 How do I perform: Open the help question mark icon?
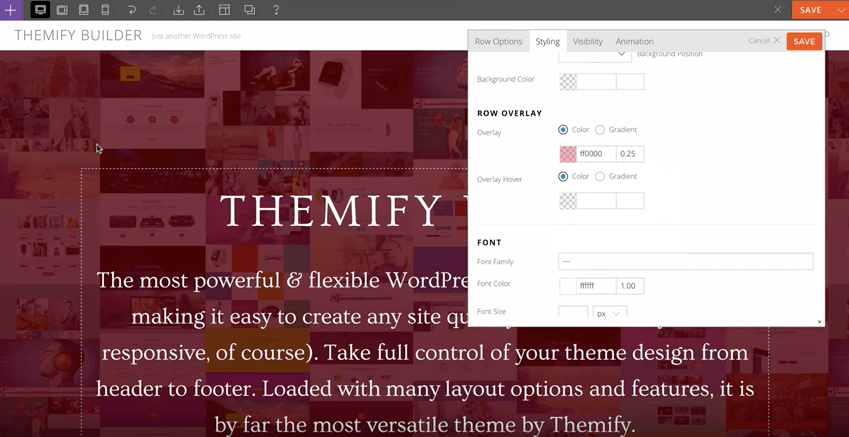[276, 10]
